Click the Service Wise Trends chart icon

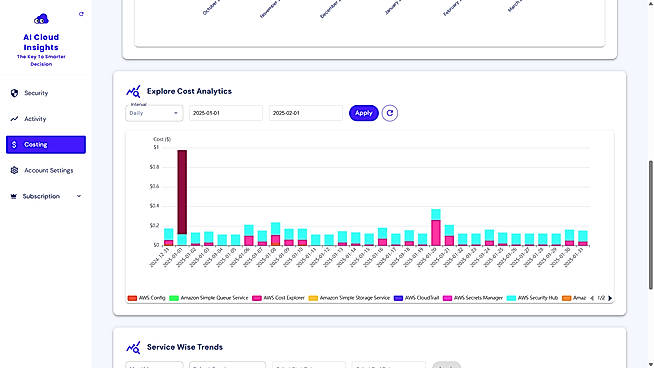tap(133, 347)
